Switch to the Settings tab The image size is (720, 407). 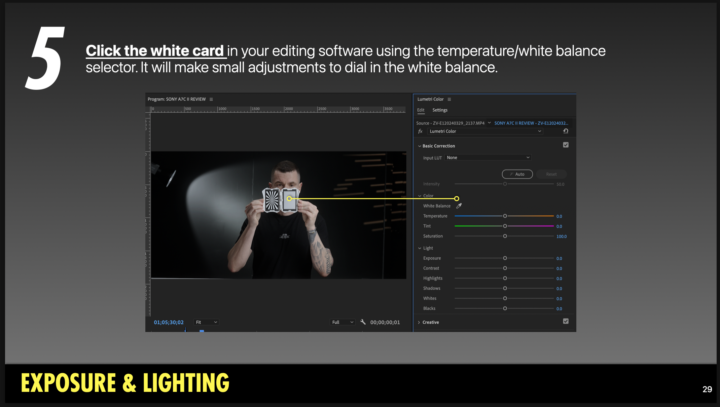440,110
